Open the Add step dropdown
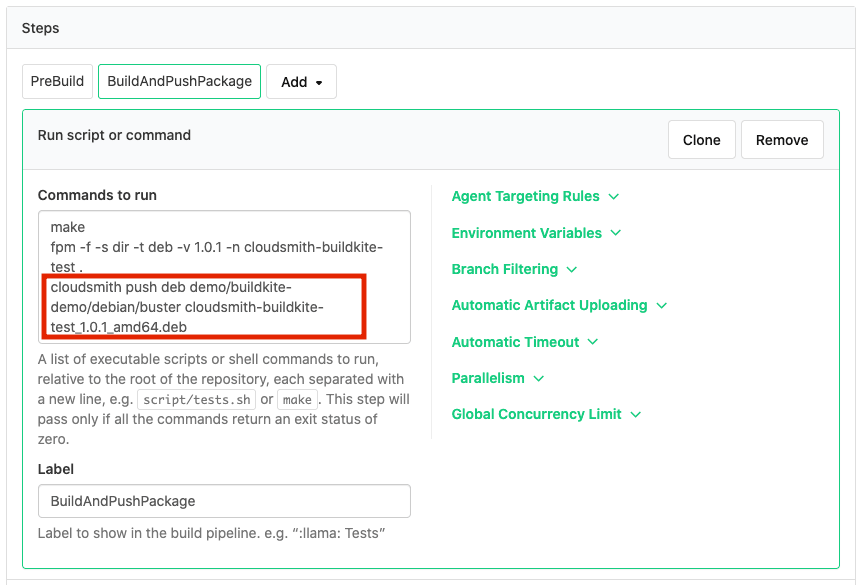861x585 pixels. pos(301,82)
